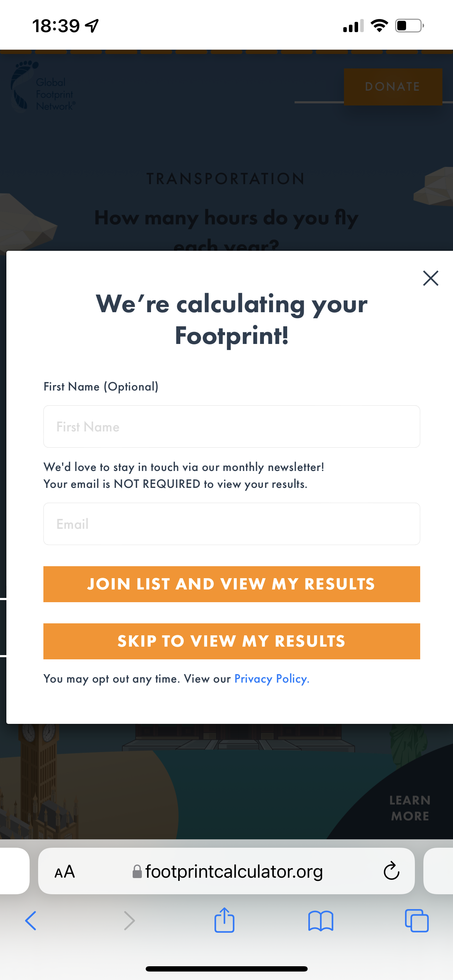This screenshot has width=453, height=980.
Task: Tap the iOS home indicator bar
Action: coord(226,969)
